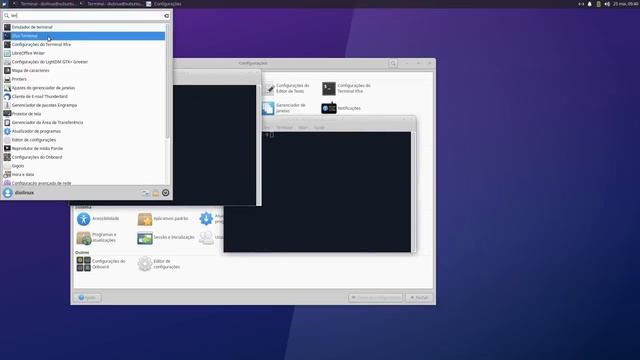Screen dimensions: 640x360
Task: Open Configurações do Terminal Xfce in settings window
Action: (347, 89)
